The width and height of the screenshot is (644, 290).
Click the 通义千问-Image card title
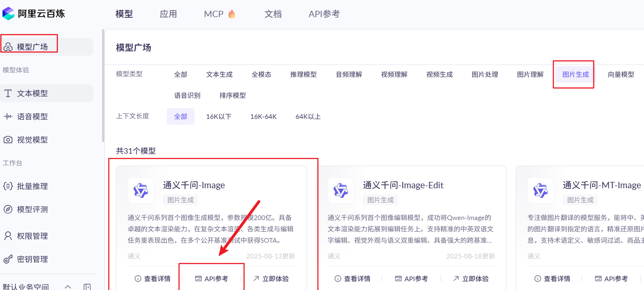194,185
